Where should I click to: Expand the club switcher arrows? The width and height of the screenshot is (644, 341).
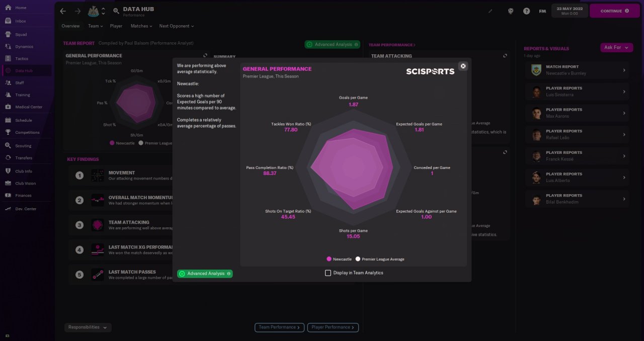[x=103, y=11]
